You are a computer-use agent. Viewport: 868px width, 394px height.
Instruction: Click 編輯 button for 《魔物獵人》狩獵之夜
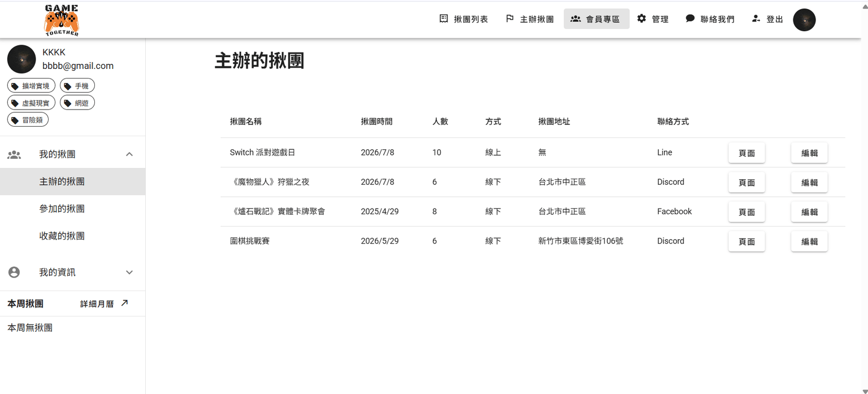coord(809,182)
